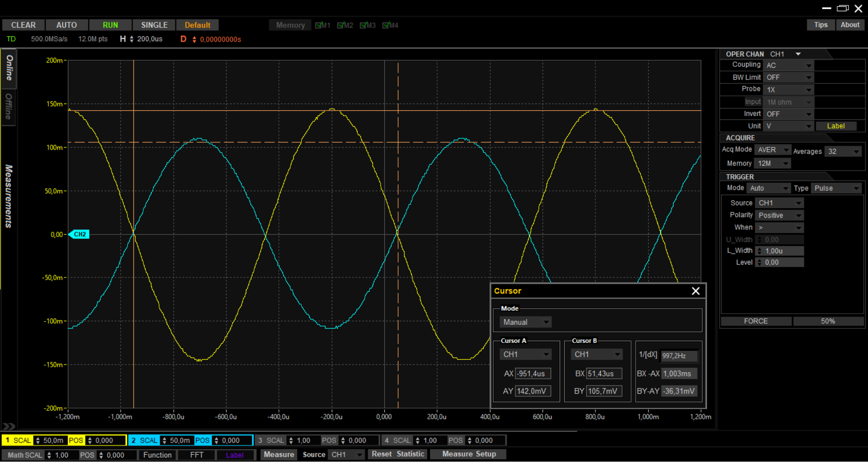Open the trigger When dropdown
Viewport: 868px width, 462px height.
pyautogui.click(x=779, y=228)
